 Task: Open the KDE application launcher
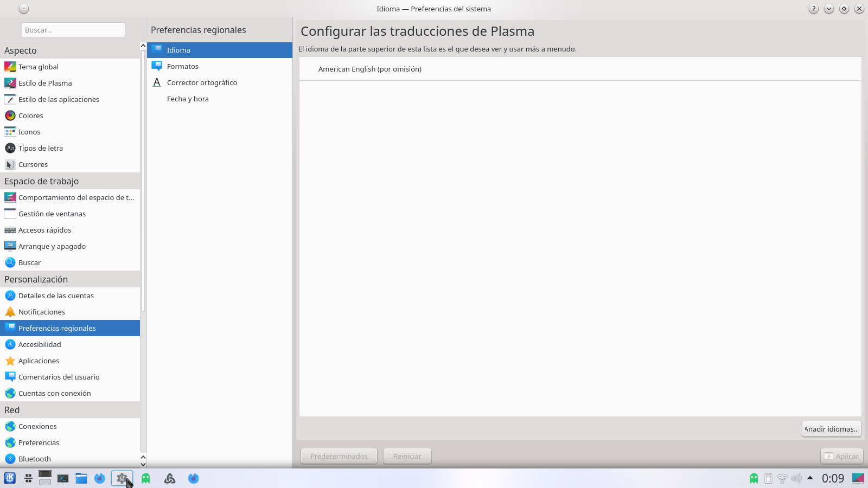[10, 478]
